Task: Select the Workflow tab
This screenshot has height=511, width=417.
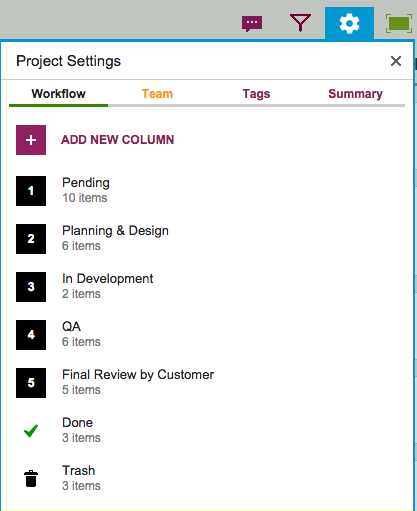Action: point(59,94)
